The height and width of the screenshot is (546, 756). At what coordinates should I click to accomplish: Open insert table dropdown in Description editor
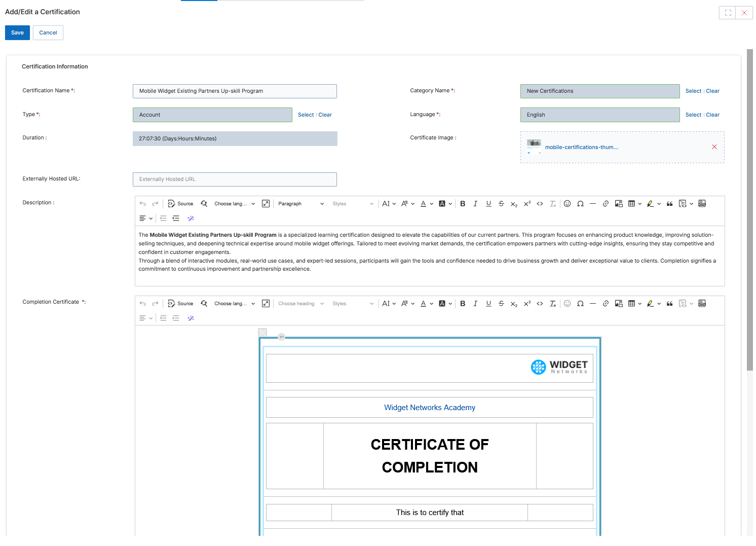tap(635, 204)
